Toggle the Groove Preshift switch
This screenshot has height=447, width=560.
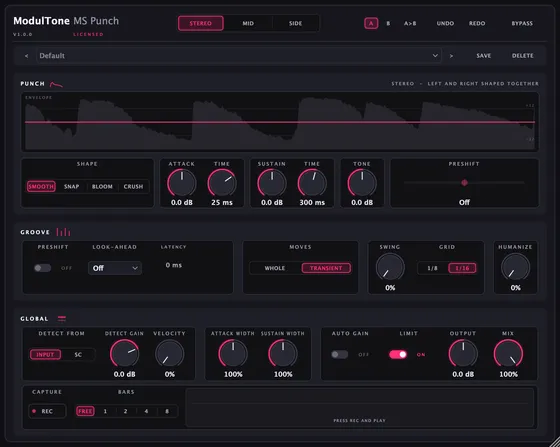42,268
